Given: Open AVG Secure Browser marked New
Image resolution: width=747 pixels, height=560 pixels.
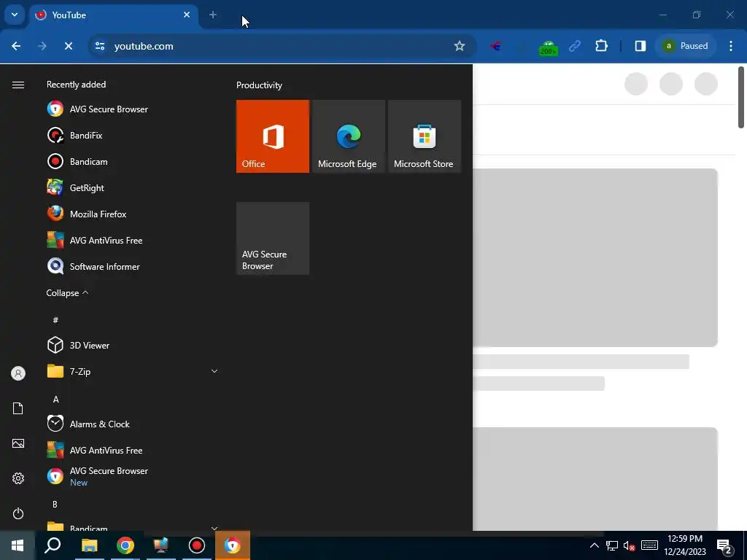Looking at the screenshot, I should click(133, 476).
